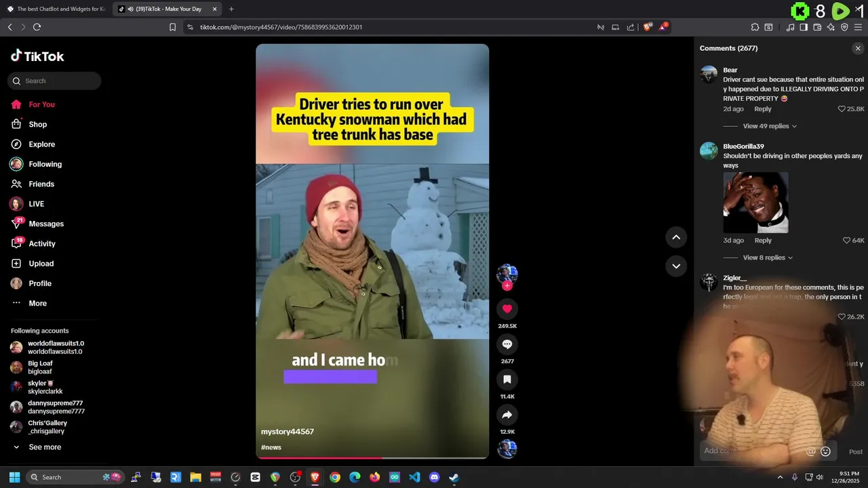868x488 pixels.
Task: Open the creator avatar above plus button
Action: click(x=507, y=274)
